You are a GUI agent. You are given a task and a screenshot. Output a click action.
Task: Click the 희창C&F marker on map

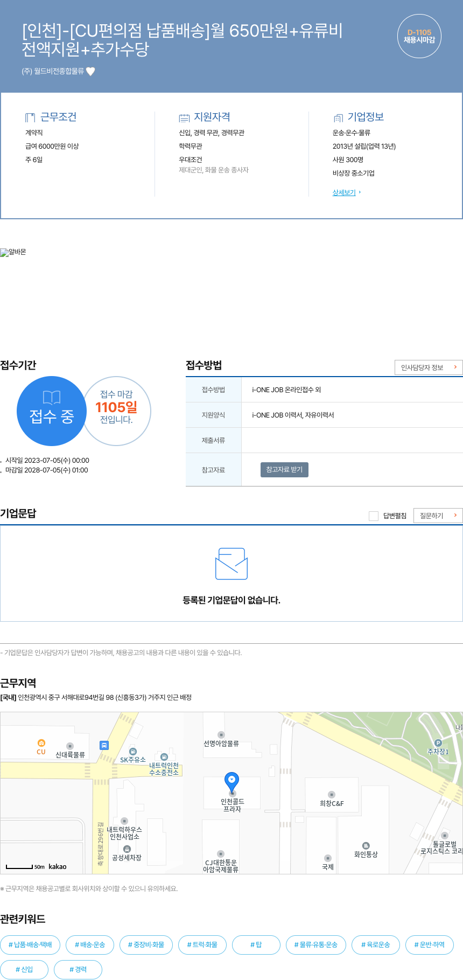pyautogui.click(x=332, y=795)
